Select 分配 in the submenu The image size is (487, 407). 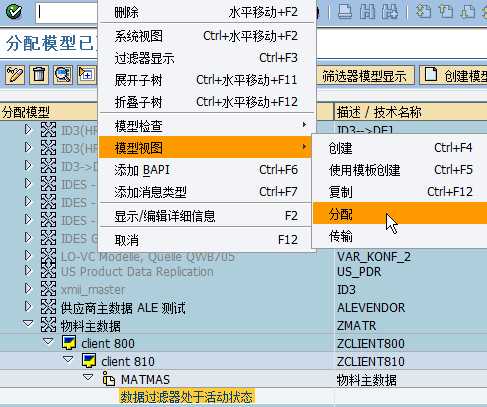point(400,214)
